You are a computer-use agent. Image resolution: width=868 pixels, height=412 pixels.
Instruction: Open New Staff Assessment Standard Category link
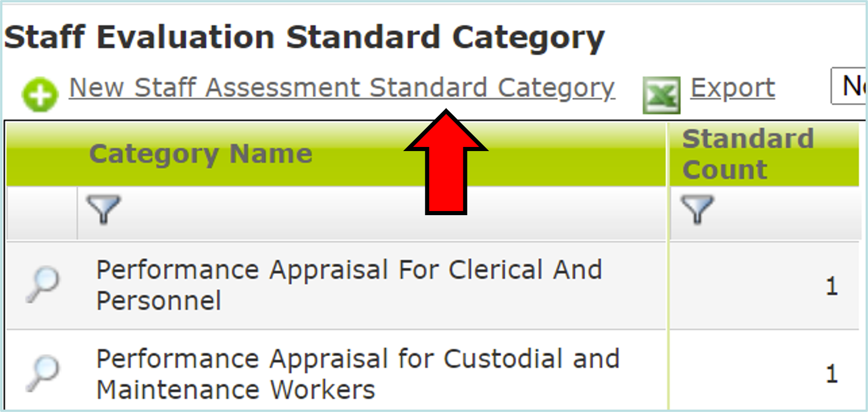point(342,88)
